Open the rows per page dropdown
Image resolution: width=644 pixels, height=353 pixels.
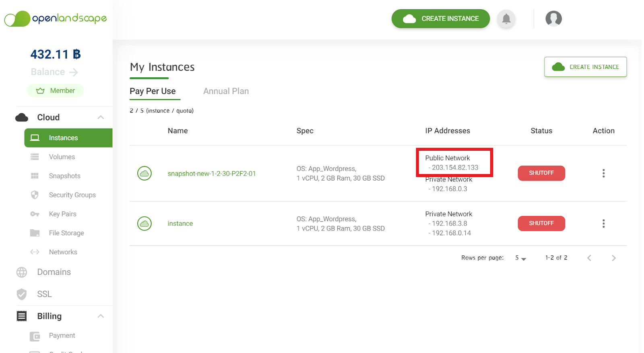click(x=520, y=258)
